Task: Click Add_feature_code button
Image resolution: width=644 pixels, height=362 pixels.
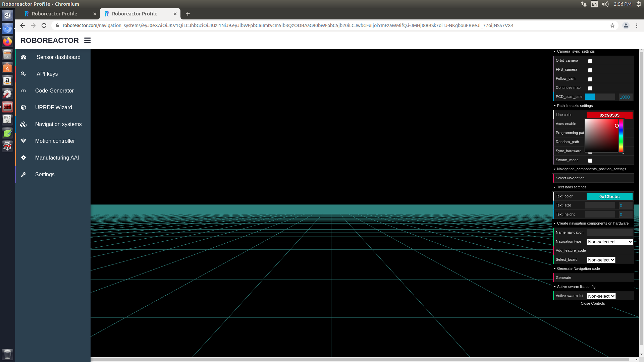Action: coord(593,250)
